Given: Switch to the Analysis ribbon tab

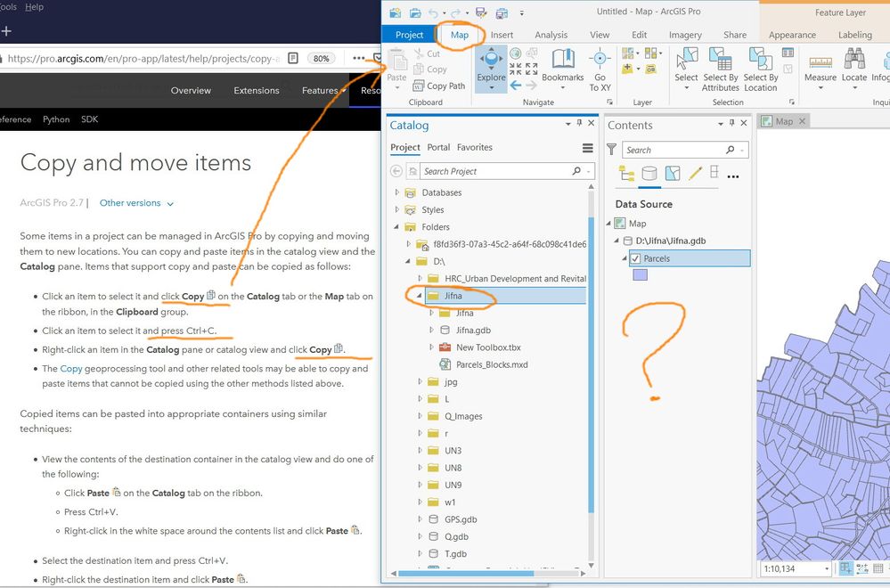Looking at the screenshot, I should [x=551, y=35].
